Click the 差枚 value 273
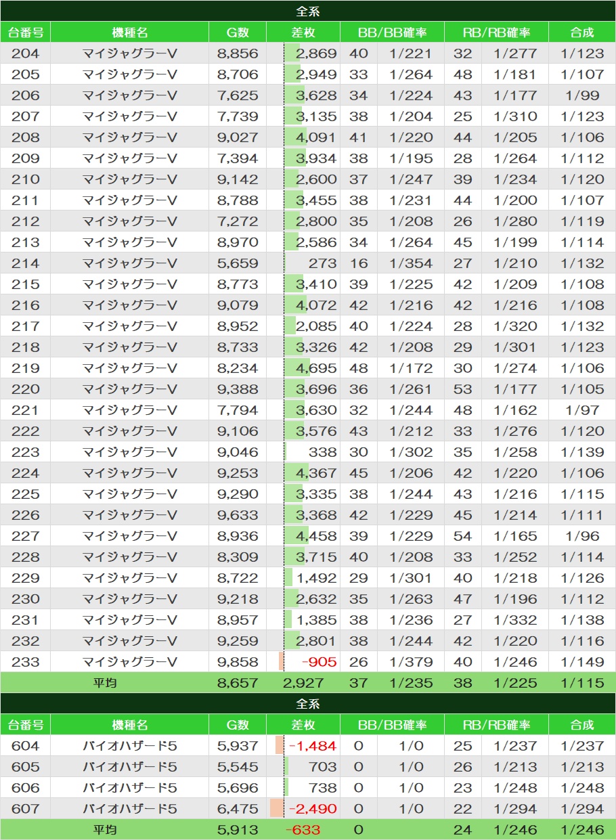 tap(322, 263)
